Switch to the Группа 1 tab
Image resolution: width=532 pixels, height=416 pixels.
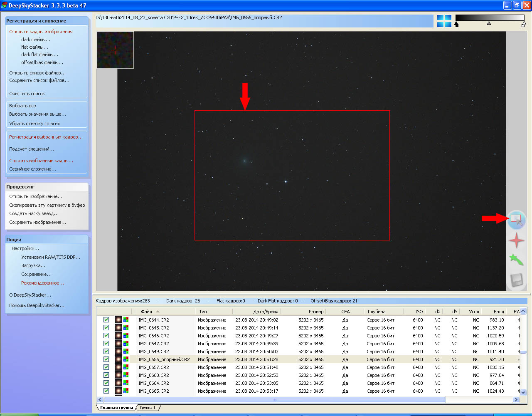click(148, 408)
